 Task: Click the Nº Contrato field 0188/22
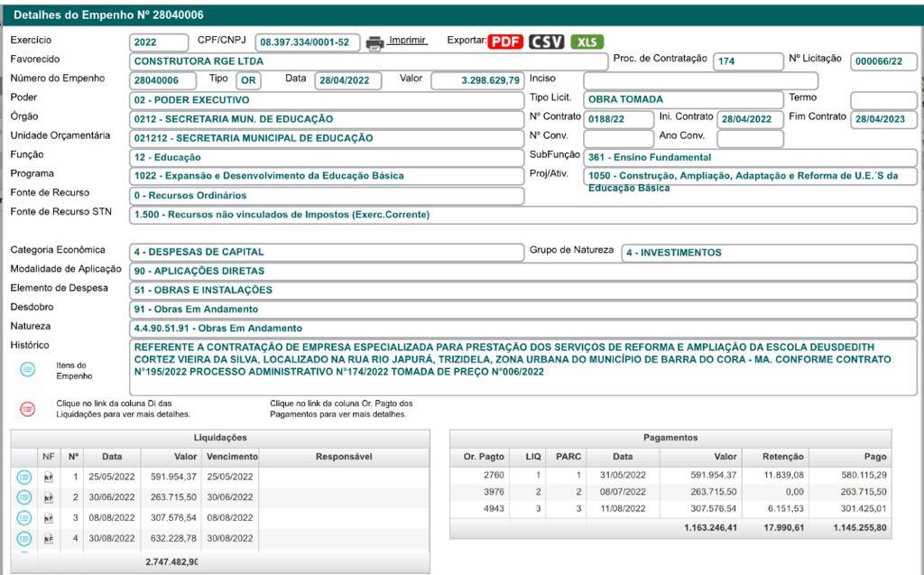point(618,119)
